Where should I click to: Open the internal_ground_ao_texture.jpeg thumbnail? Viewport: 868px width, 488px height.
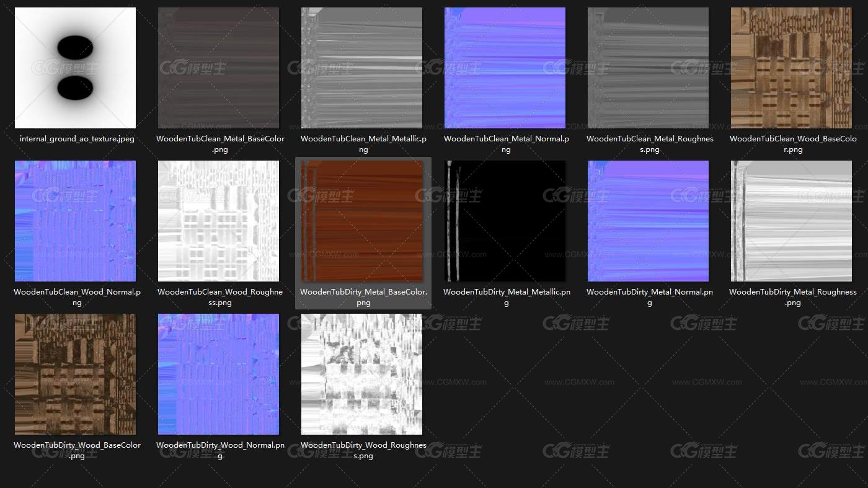tap(75, 68)
